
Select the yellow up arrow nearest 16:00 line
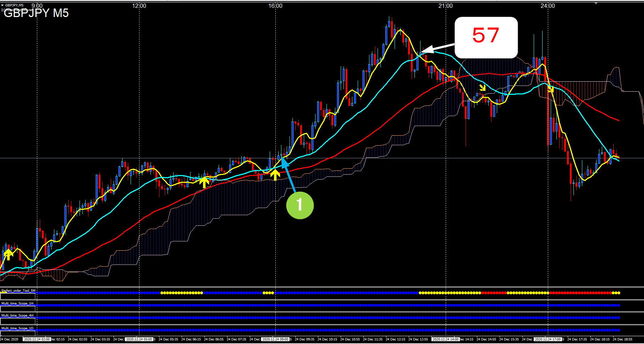click(x=275, y=175)
